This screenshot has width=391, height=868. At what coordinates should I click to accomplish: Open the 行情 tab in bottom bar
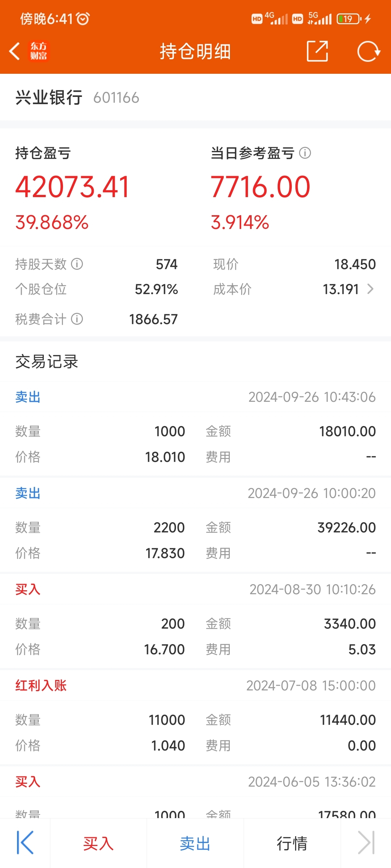click(292, 843)
